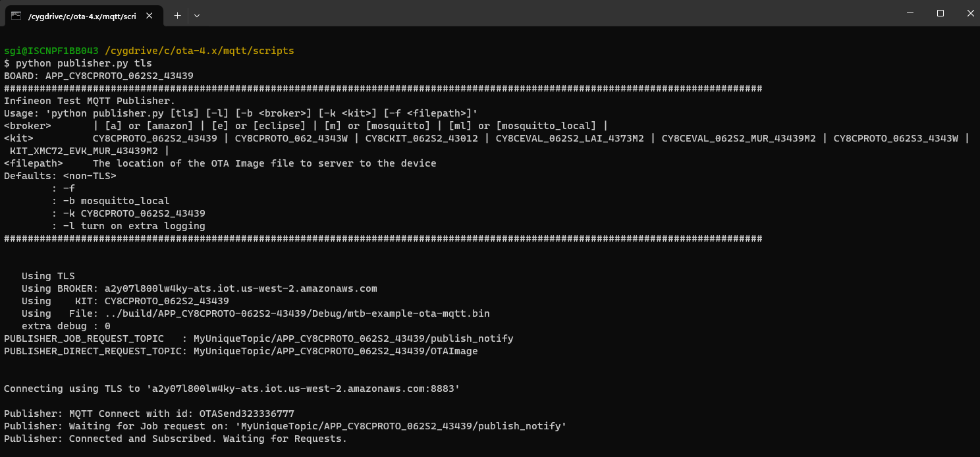Image resolution: width=980 pixels, height=457 pixels.
Task: Open a new tab with the plus button
Action: coord(177,15)
